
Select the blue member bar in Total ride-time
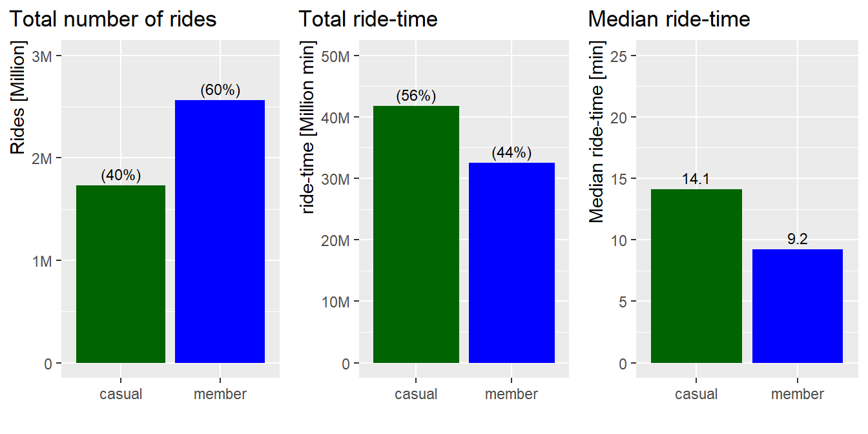[x=512, y=263]
